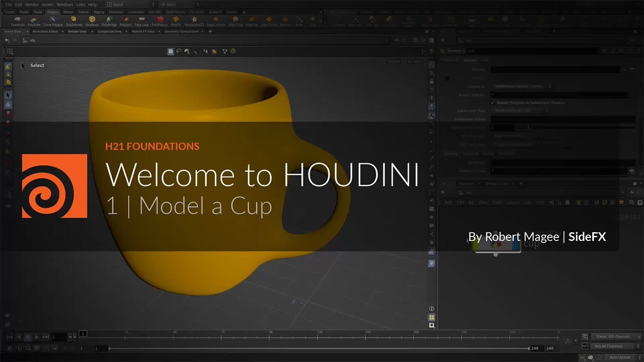Activate the Edge Flip tool

coord(252,21)
